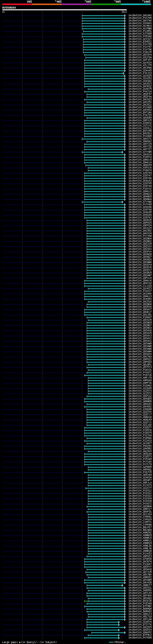Click the white query sequence bar

pos(64,10)
